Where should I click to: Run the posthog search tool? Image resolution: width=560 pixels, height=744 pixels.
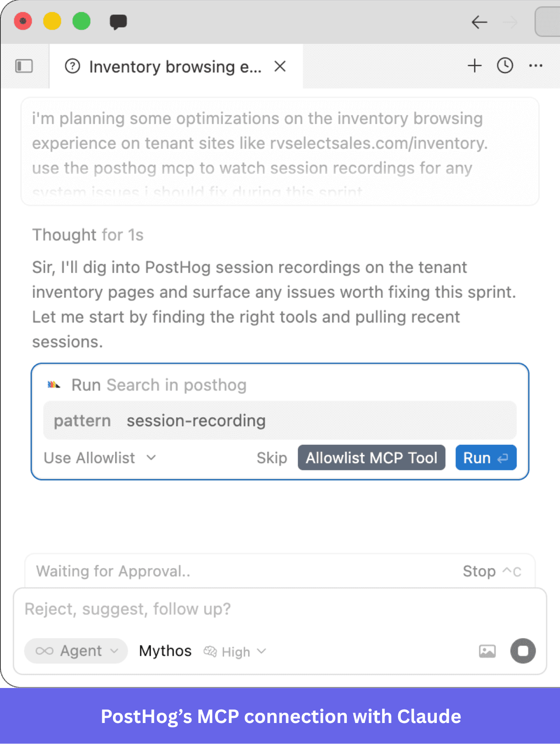pyautogui.click(x=486, y=457)
